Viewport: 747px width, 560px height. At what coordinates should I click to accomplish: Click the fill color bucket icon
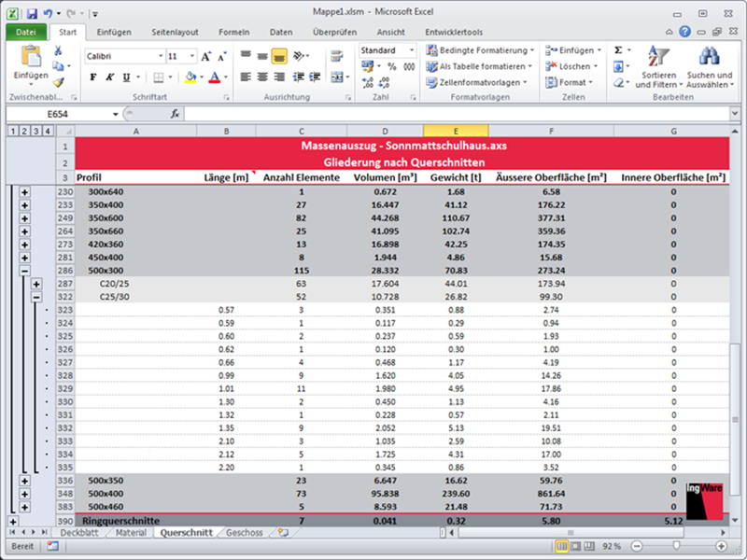(x=190, y=77)
